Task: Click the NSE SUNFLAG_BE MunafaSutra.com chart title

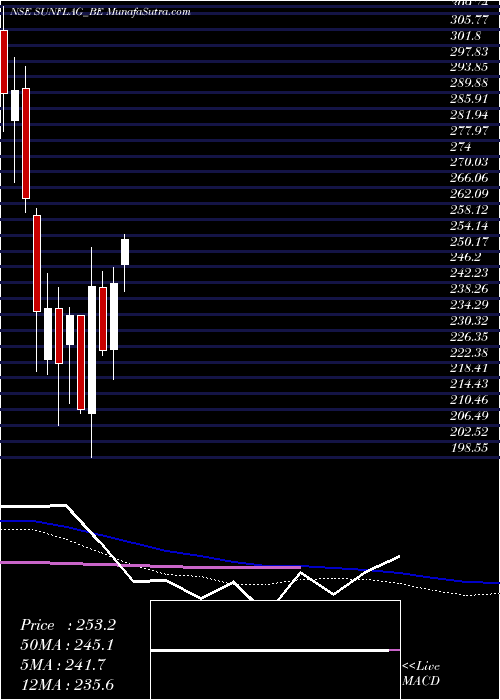Action: pyautogui.click(x=101, y=12)
